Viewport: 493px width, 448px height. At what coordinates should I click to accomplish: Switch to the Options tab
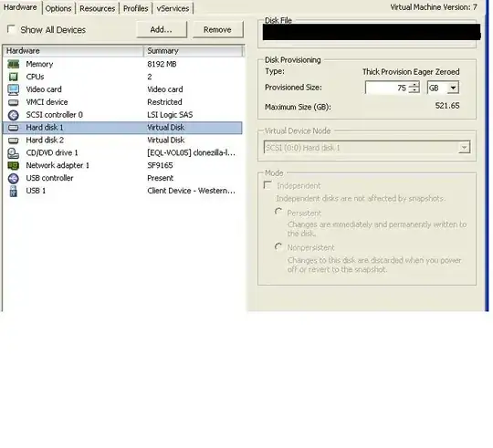(58, 8)
